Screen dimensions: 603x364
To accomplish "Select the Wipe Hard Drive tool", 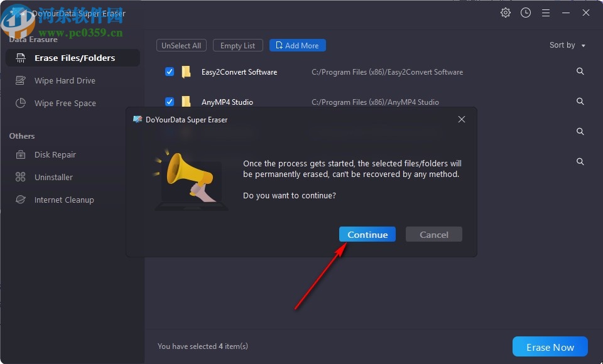I will (x=63, y=80).
